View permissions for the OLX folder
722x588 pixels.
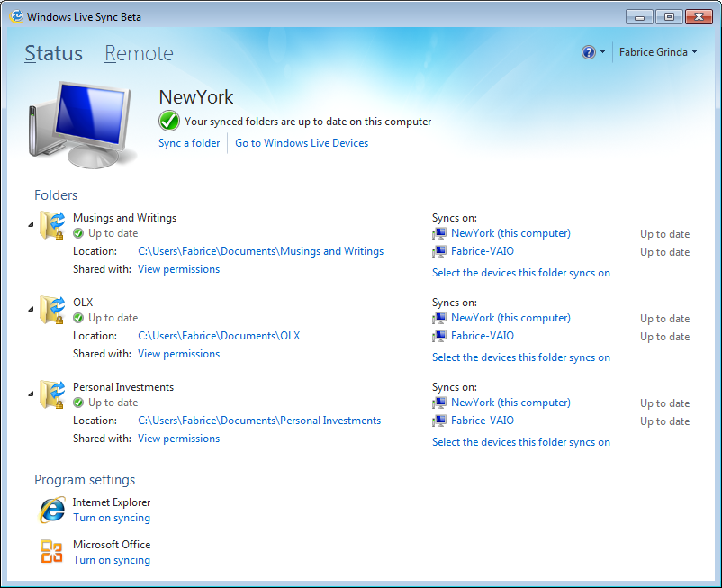pyautogui.click(x=178, y=354)
